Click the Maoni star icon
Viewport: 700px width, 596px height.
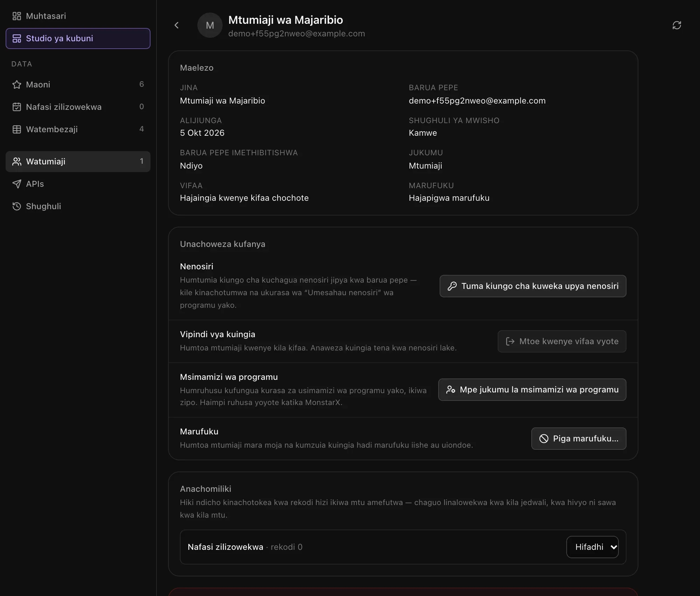coord(17,85)
